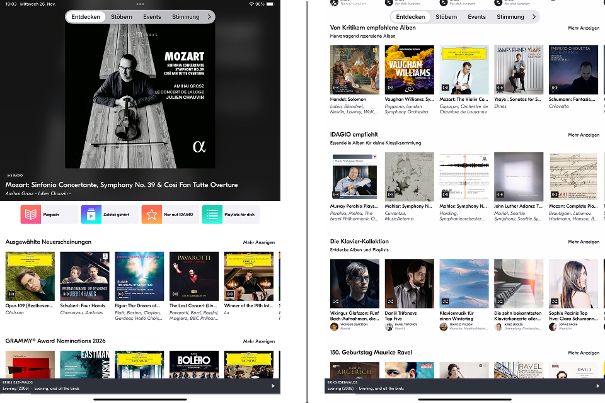The height and width of the screenshot is (403, 605).
Task: Select Entdecken tab on right screen
Action: click(x=411, y=17)
